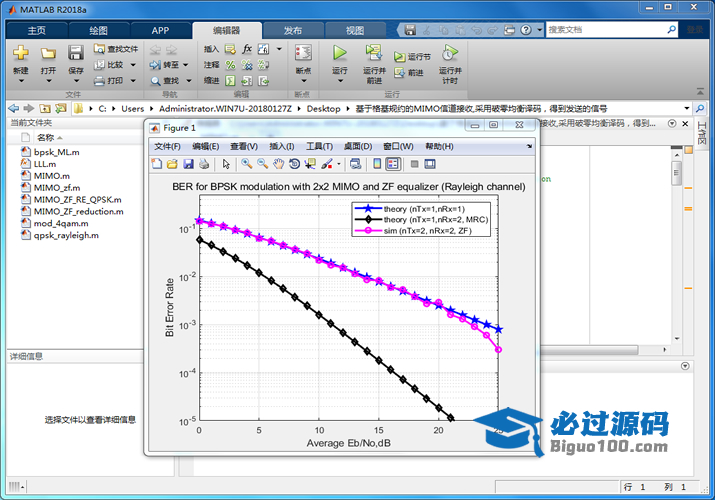Click the back arrow in the address bar
This screenshot has height=500, width=715.
pos(14,108)
